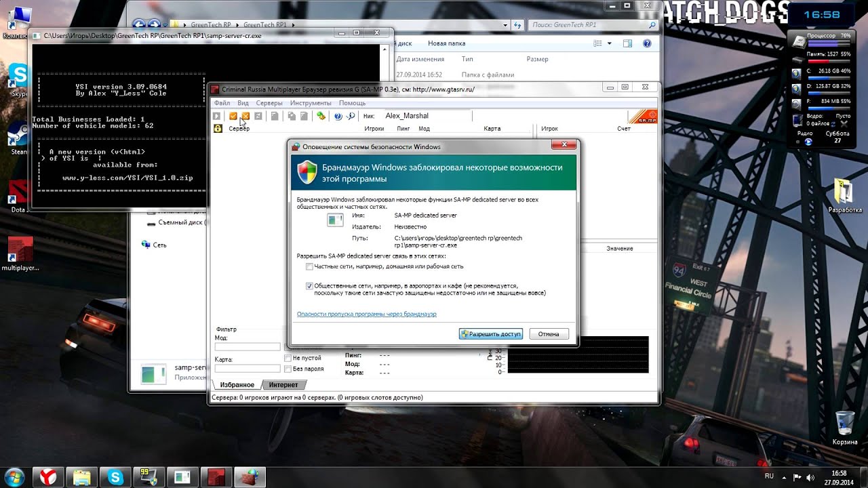
Task: Click the Размер column header in Explorer
Action: point(537,59)
